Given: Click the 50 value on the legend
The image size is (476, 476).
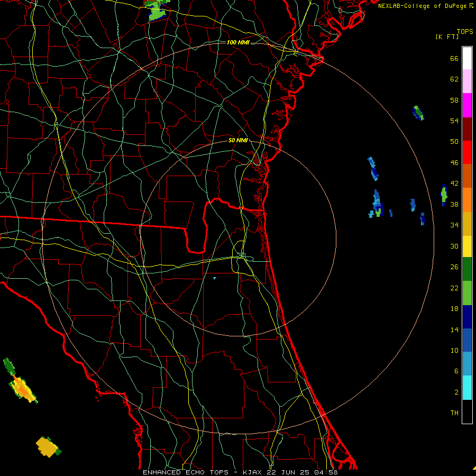Looking at the screenshot, I should (x=454, y=141).
